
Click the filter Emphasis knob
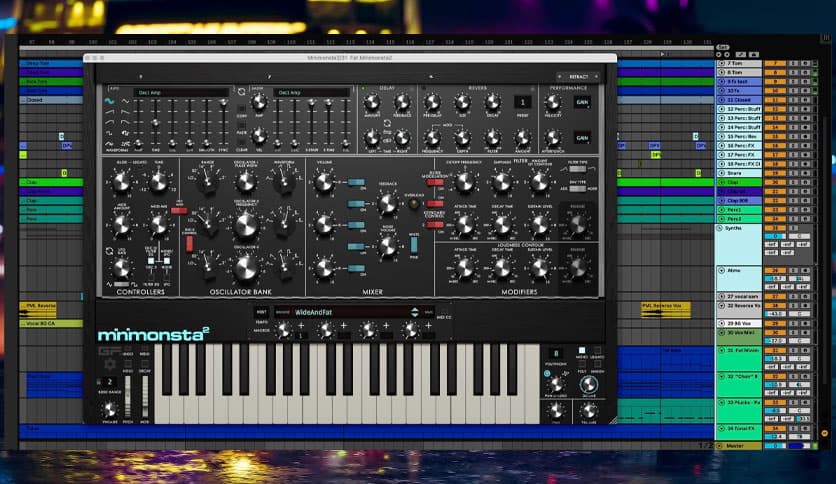502,182
